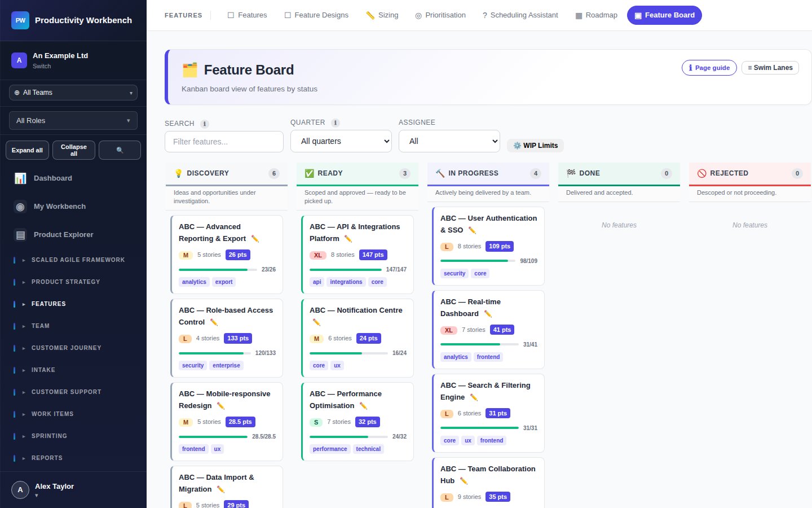
Task: Go to the Prioritisation tab
Action: 440,15
